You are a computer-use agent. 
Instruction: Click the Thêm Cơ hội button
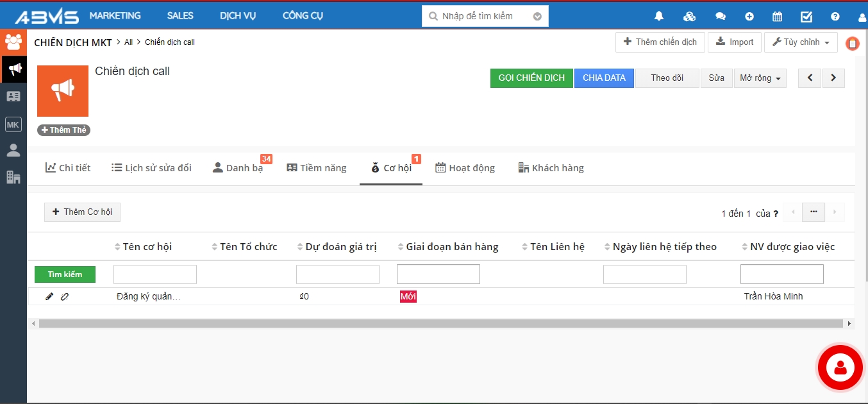[x=82, y=212]
